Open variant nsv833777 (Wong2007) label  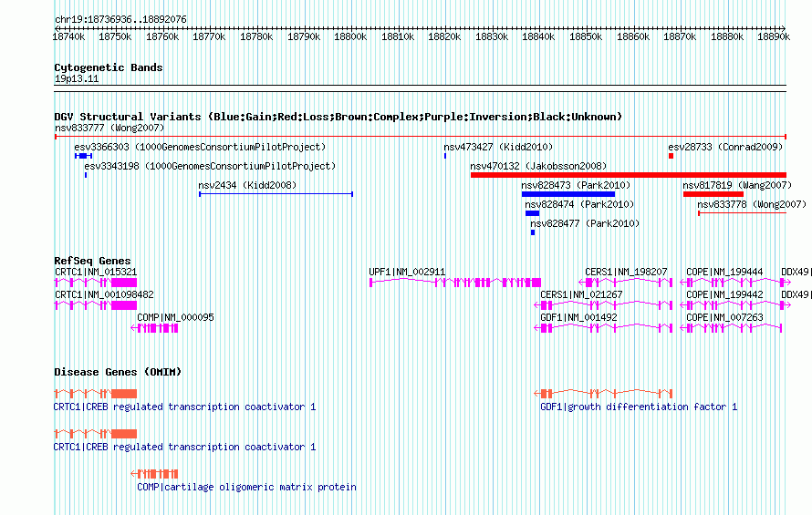coord(109,128)
